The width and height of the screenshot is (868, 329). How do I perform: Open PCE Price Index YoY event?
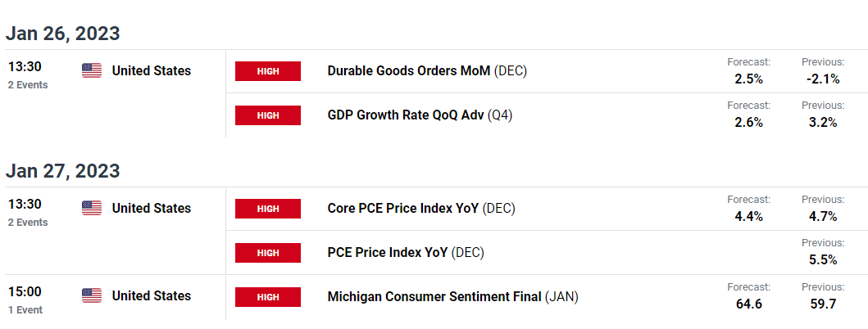(x=406, y=253)
